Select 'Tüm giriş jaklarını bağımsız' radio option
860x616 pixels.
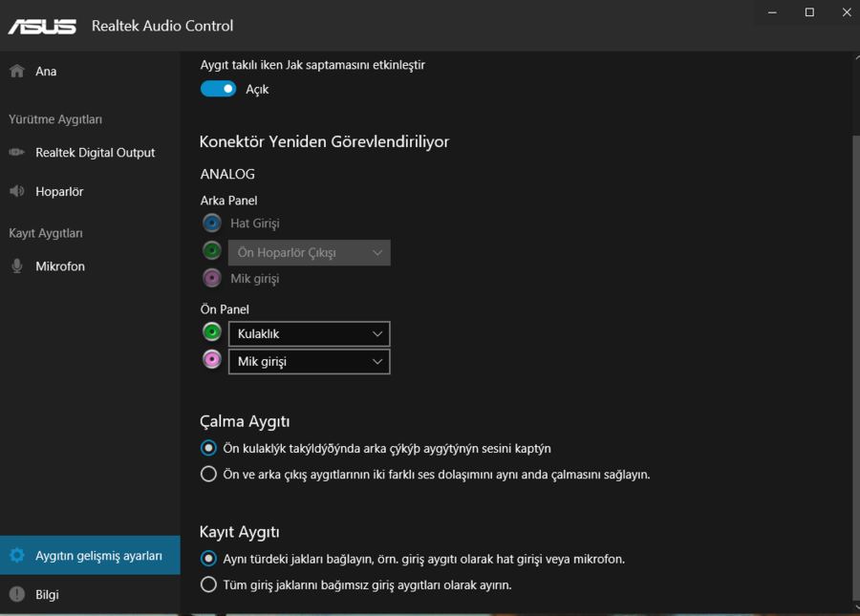click(208, 584)
